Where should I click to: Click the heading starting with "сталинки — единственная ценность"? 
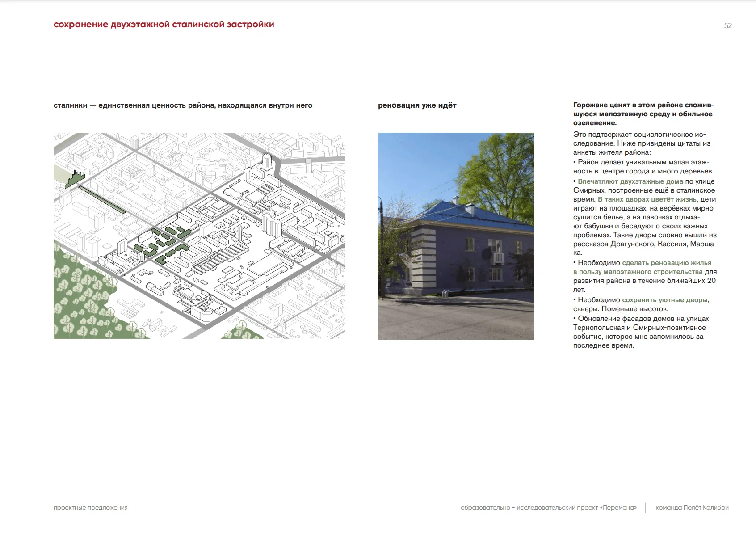(x=183, y=105)
